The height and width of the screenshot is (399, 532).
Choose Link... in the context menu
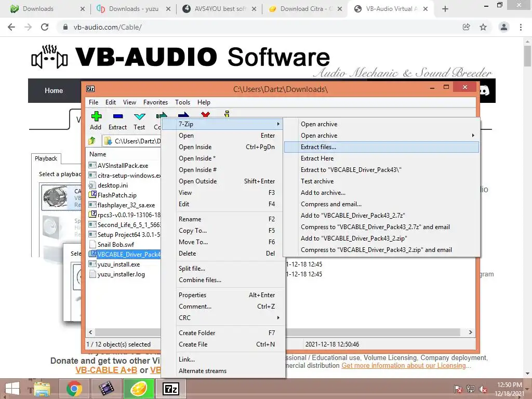point(222,360)
